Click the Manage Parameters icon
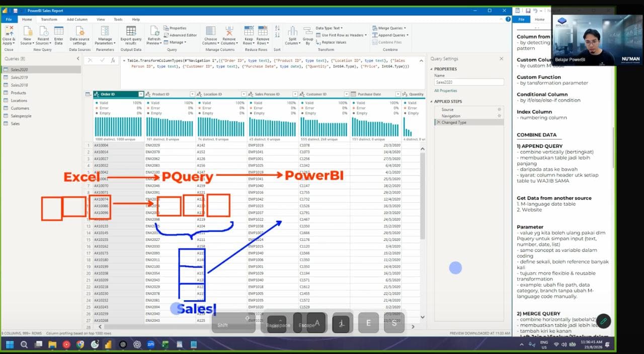644x354 pixels. (105, 31)
